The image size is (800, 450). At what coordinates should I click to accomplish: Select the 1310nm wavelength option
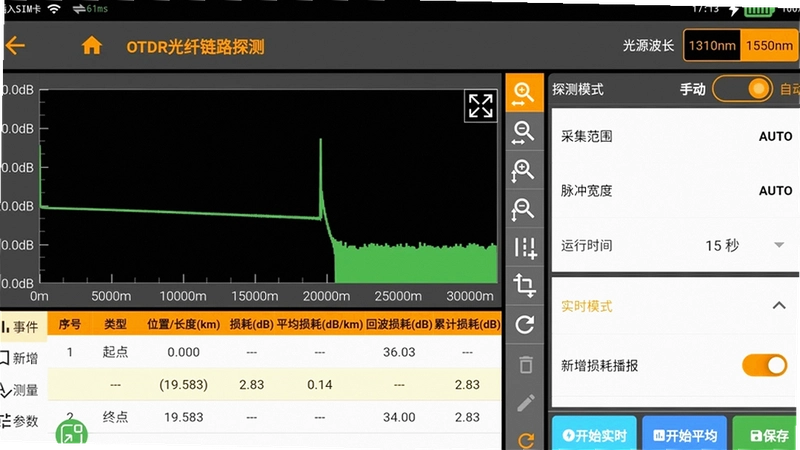[712, 46]
